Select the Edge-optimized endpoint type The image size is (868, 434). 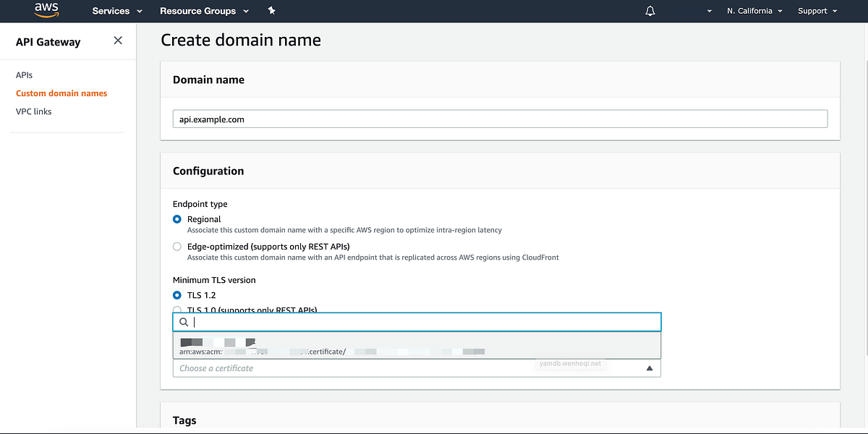[x=176, y=246]
